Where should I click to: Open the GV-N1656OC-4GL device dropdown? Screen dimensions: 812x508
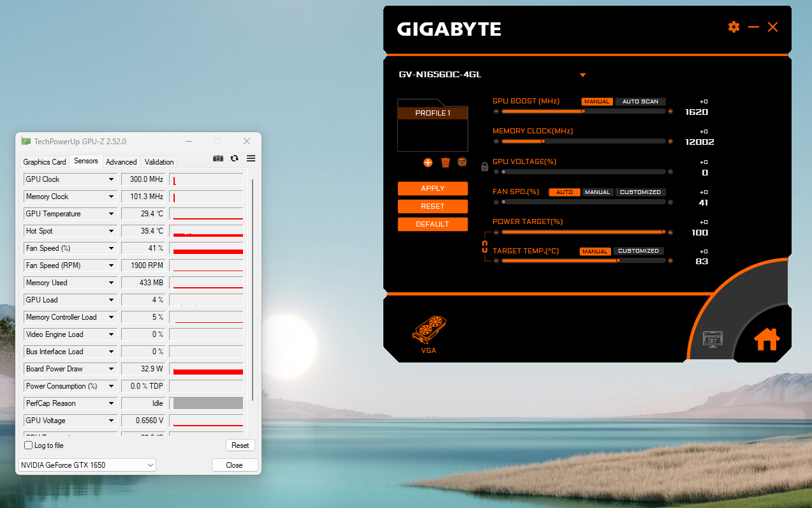pos(582,75)
